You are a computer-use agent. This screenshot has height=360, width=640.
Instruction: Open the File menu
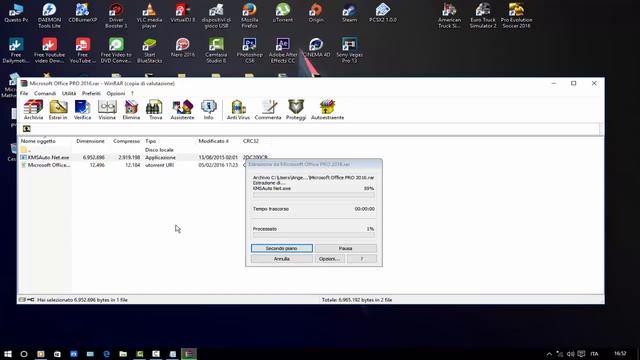(24, 93)
